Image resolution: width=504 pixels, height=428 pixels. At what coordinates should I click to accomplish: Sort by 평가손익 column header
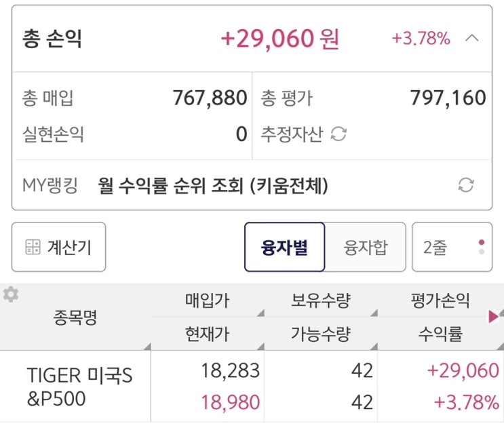click(x=440, y=300)
